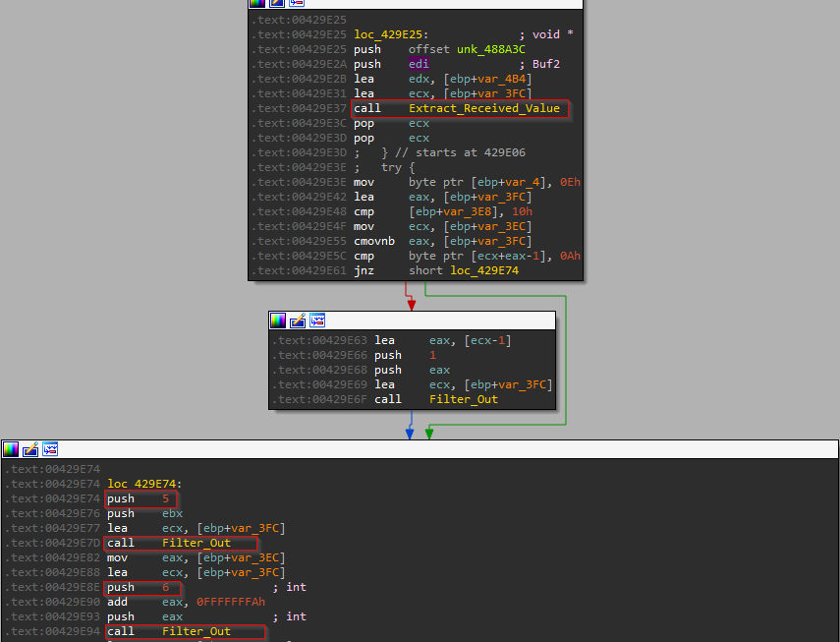Select the edi register operand
Viewport: 840px width, 642px height.
point(417,63)
